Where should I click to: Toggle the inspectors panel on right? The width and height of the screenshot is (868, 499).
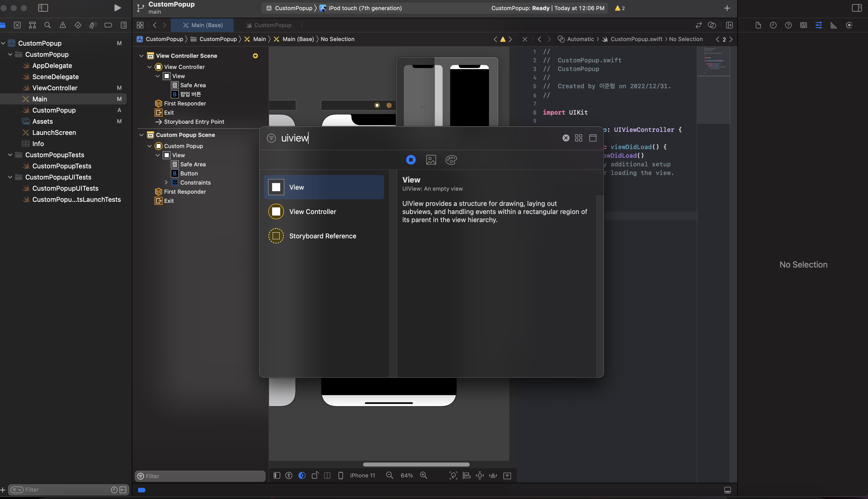[856, 8]
